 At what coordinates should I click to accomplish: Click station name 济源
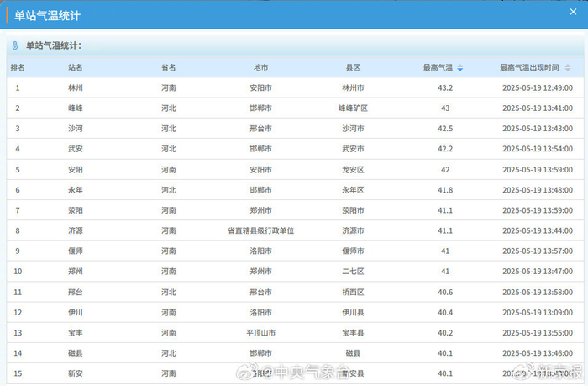pyautogui.click(x=76, y=230)
